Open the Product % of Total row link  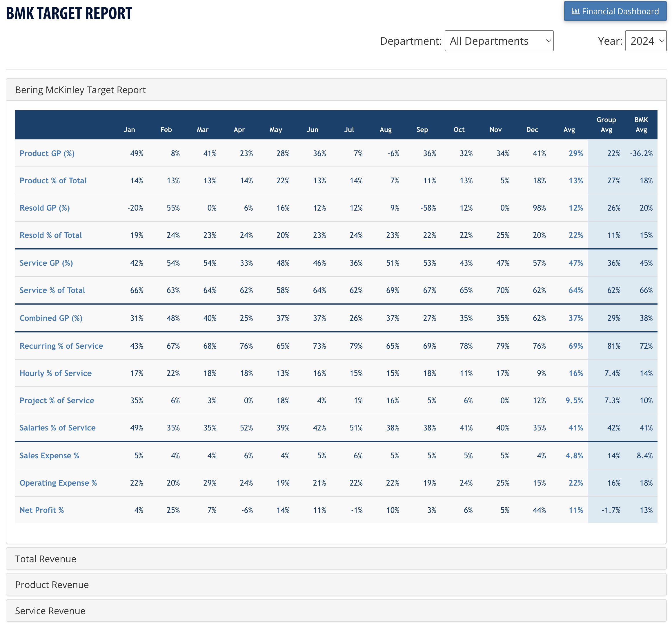tap(53, 181)
